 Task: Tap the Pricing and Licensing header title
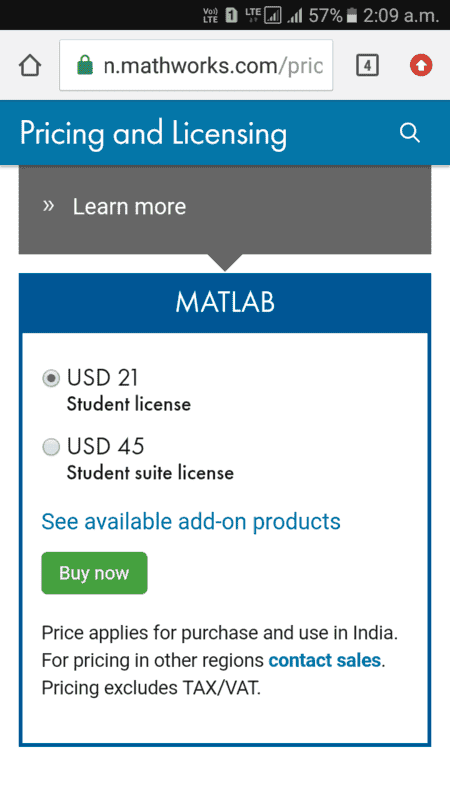click(153, 134)
